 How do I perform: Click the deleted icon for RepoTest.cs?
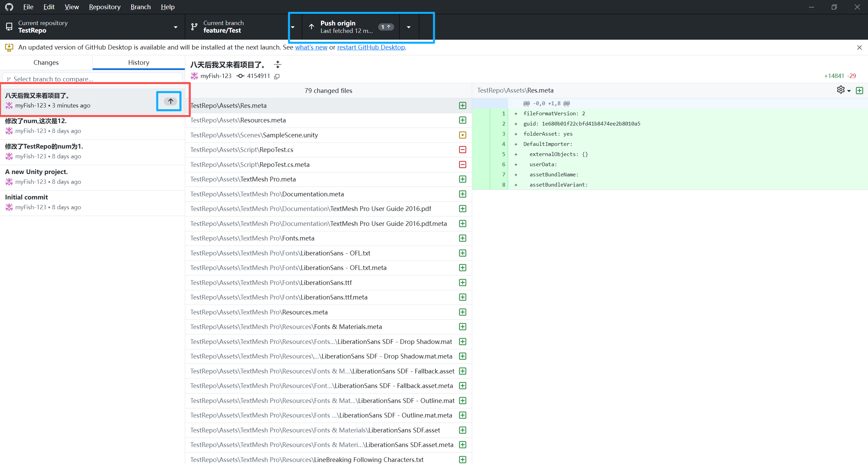coord(462,150)
